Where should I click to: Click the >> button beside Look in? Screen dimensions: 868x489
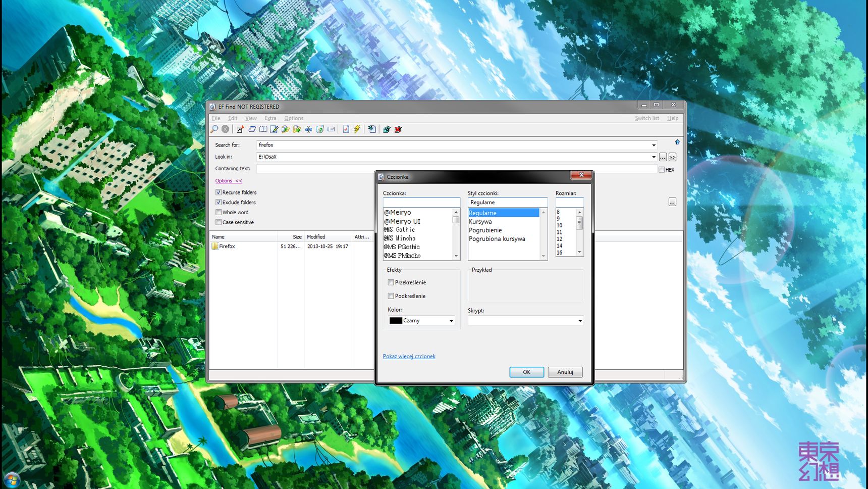coord(672,157)
